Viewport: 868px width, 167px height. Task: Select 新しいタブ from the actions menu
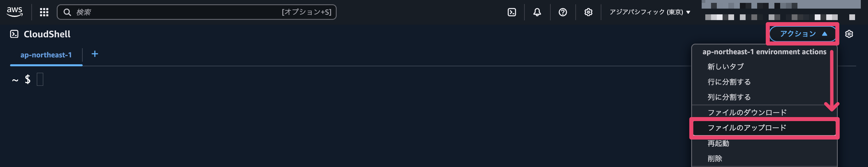click(x=725, y=67)
